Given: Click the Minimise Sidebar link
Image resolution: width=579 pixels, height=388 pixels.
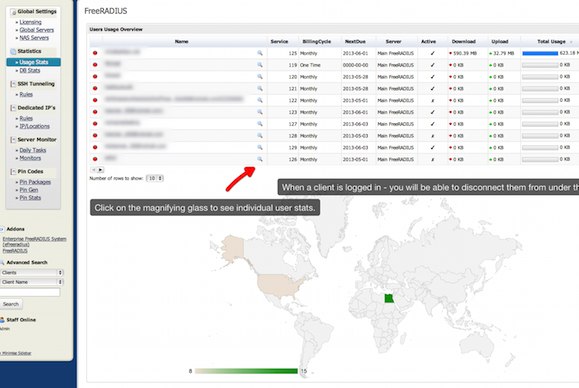Looking at the screenshot, I should point(17,353).
